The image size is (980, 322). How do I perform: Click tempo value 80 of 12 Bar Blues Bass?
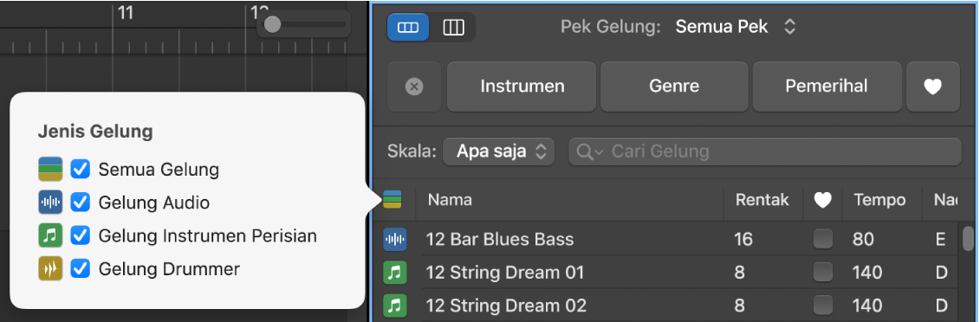point(863,239)
